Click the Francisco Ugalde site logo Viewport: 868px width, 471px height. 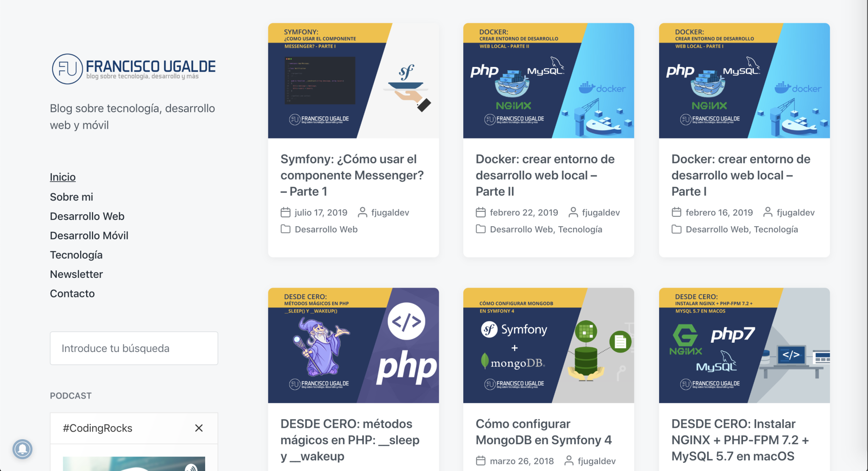click(134, 69)
